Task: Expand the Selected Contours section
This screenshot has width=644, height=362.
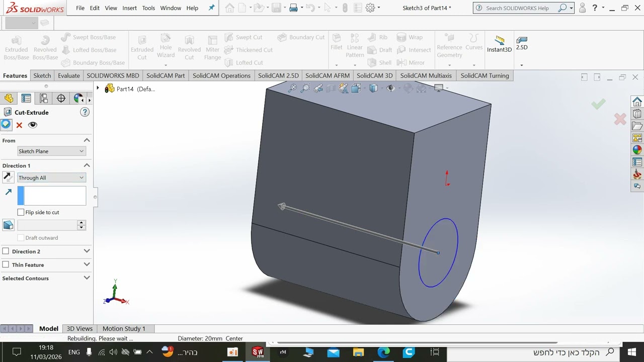Action: 87,278
